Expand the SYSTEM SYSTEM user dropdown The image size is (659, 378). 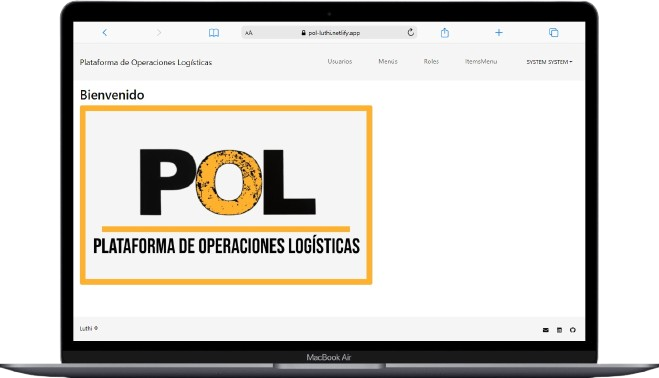[549, 62]
